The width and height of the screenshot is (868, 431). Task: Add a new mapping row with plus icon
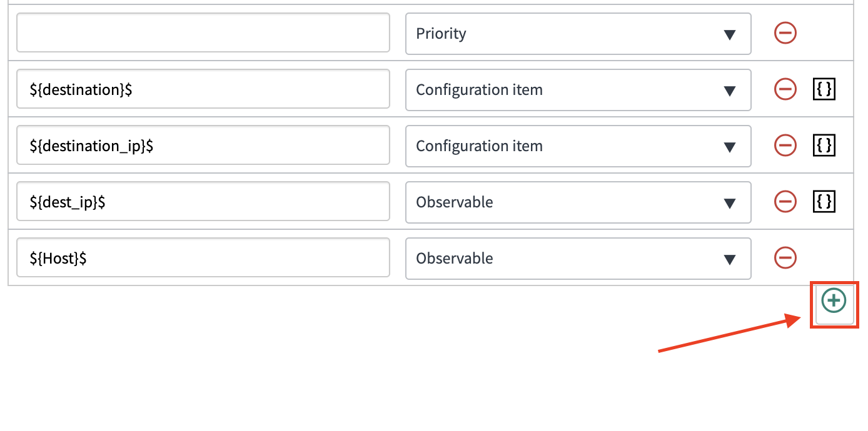point(834,301)
